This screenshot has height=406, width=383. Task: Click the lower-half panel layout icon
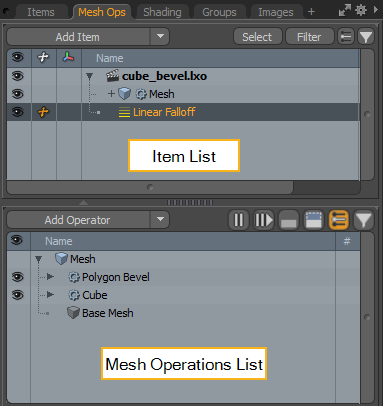pyautogui.click(x=289, y=220)
